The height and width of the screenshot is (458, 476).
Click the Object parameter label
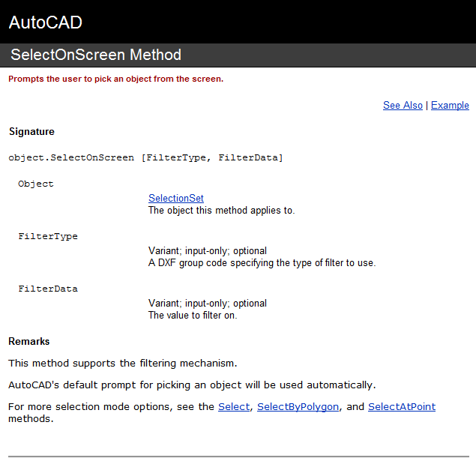tap(36, 184)
